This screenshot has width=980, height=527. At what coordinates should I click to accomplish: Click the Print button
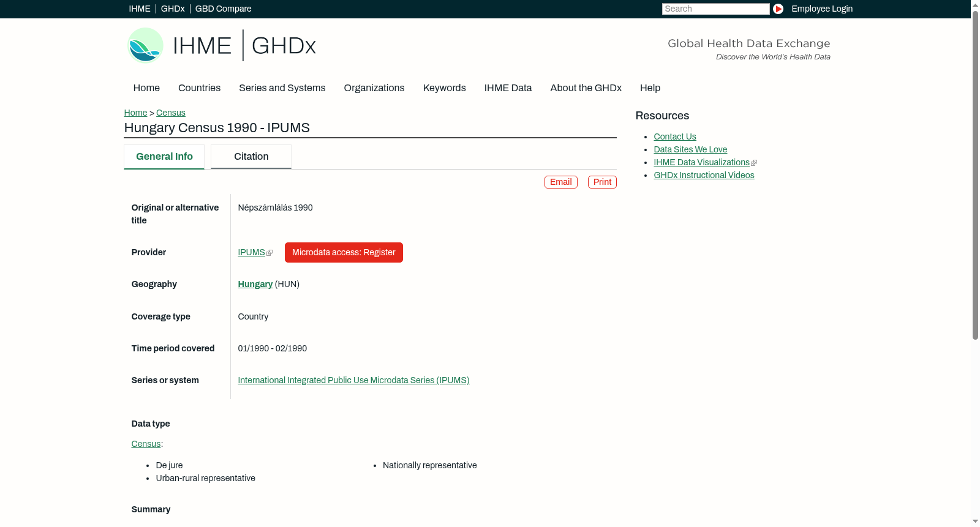click(x=602, y=182)
